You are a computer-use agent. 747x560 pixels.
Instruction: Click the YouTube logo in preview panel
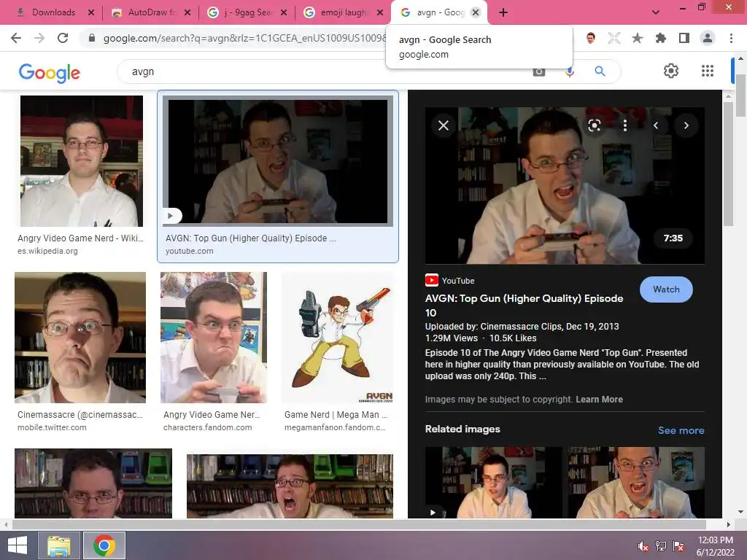(x=432, y=280)
